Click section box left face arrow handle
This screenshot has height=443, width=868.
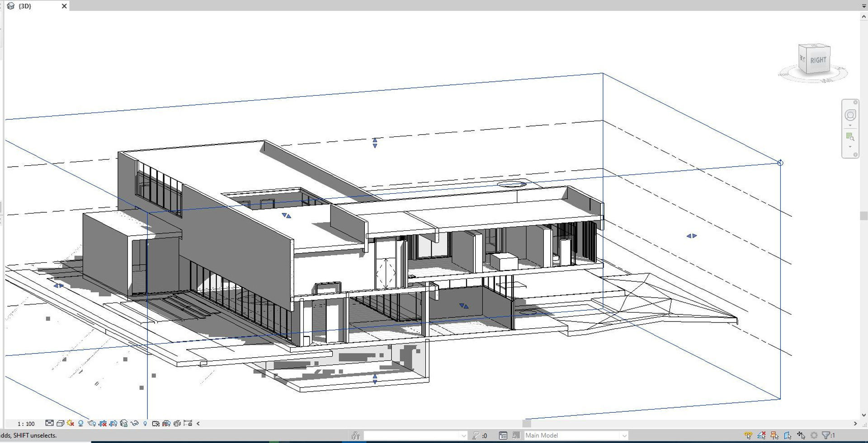click(58, 286)
